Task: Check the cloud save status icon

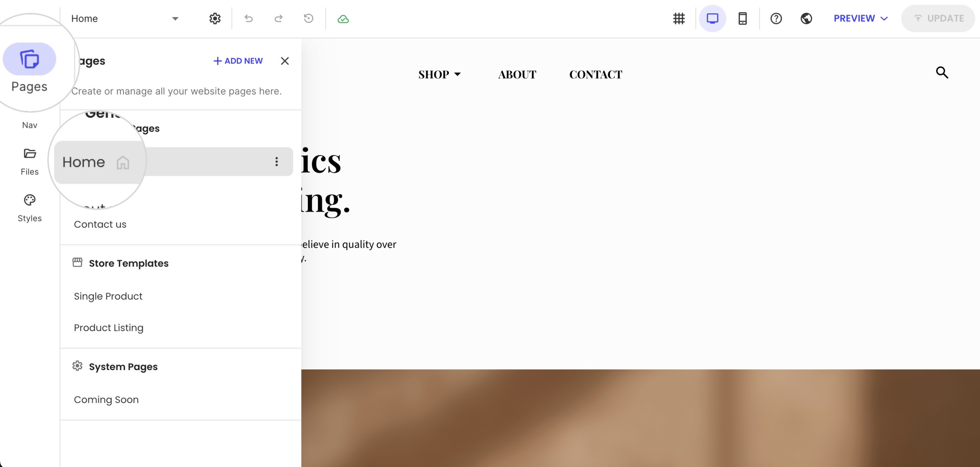Action: coord(343,19)
